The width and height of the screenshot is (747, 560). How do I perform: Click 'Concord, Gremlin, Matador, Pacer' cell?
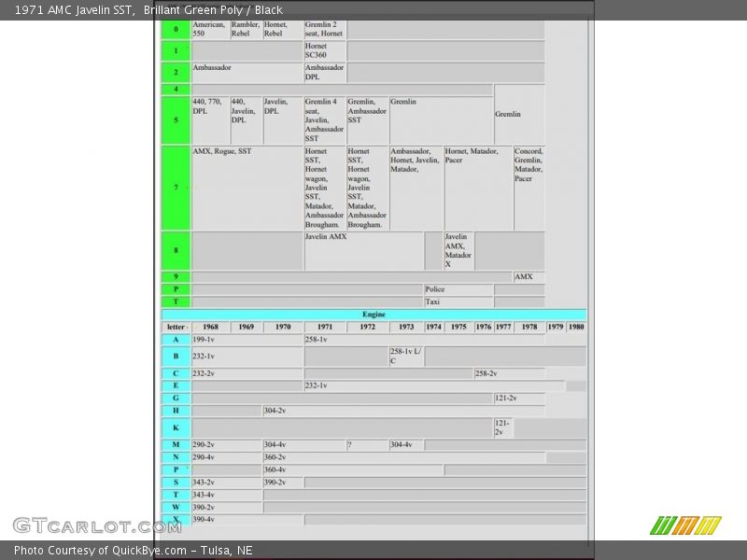click(x=529, y=189)
